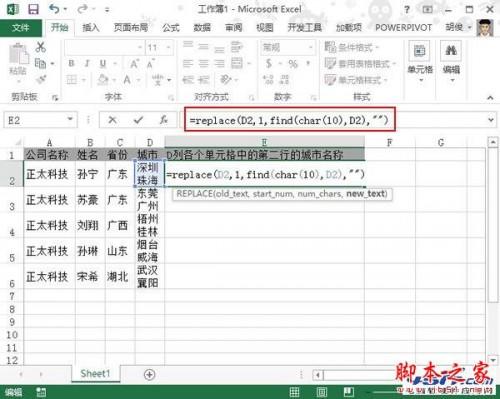This screenshot has width=500, height=399.
Task: Select the Sheet1 tab
Action: 95,374
